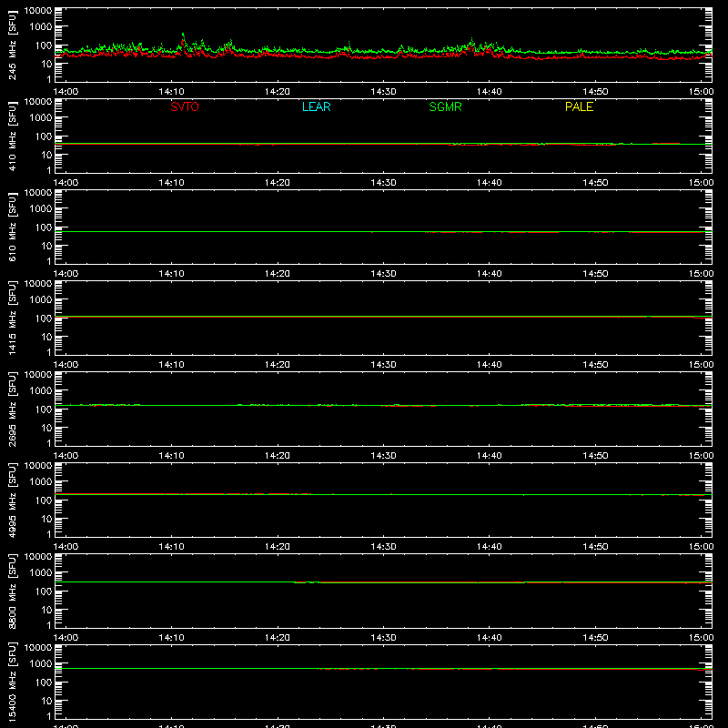The width and height of the screenshot is (728, 728).
Task: Click the tallest green burst peak in 245 MHz plot
Action: (183, 35)
